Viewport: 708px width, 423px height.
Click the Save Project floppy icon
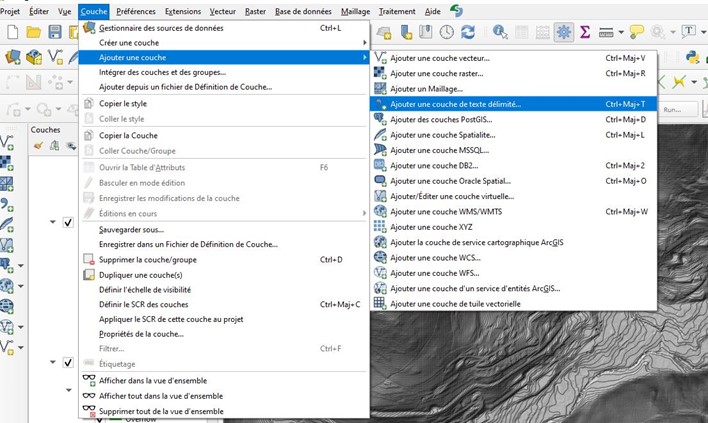point(55,32)
